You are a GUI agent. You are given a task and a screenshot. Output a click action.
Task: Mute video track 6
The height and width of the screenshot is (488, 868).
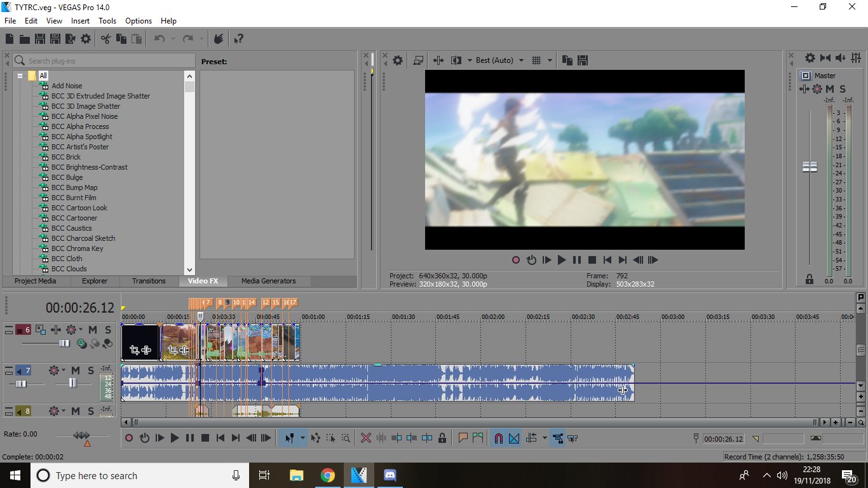(93, 330)
